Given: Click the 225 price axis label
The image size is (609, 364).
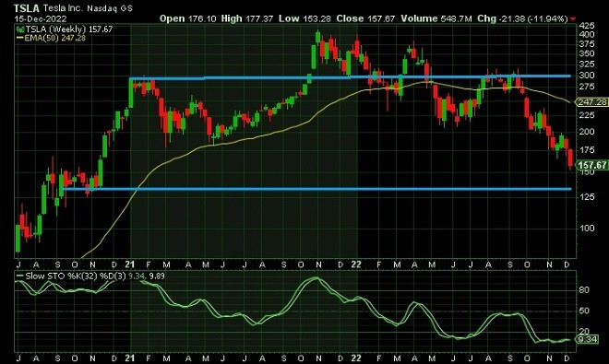Looking at the screenshot, I should point(587,115).
